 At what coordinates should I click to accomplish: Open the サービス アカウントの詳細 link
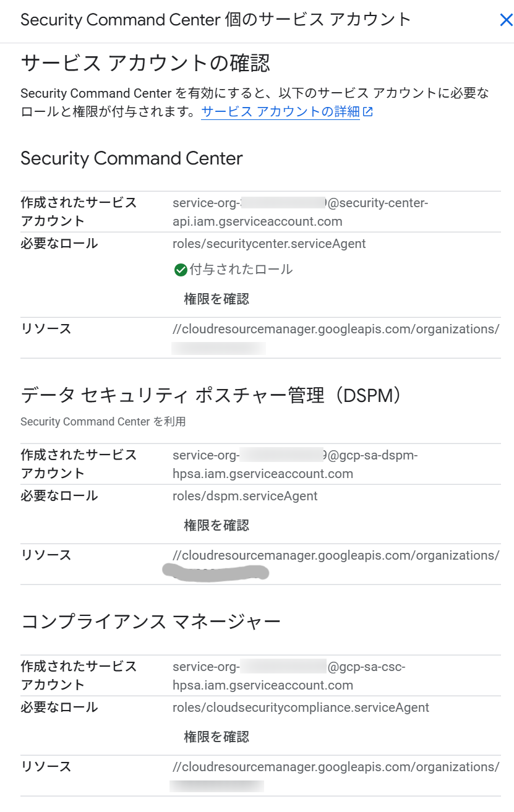pos(280,112)
